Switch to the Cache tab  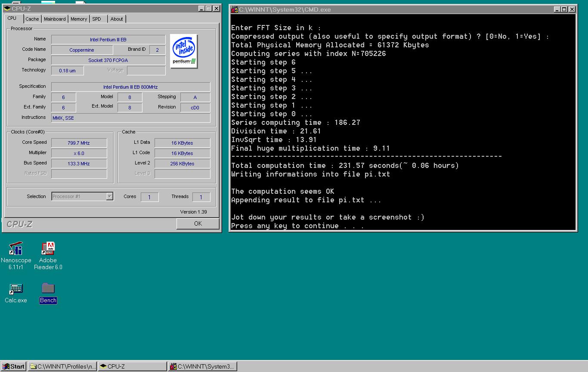32,19
